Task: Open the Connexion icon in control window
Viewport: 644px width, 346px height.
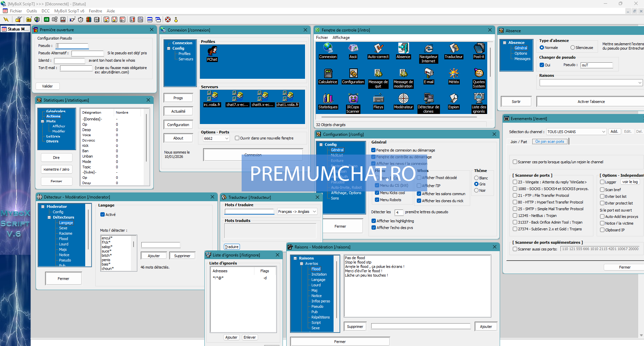Action: pos(328,51)
